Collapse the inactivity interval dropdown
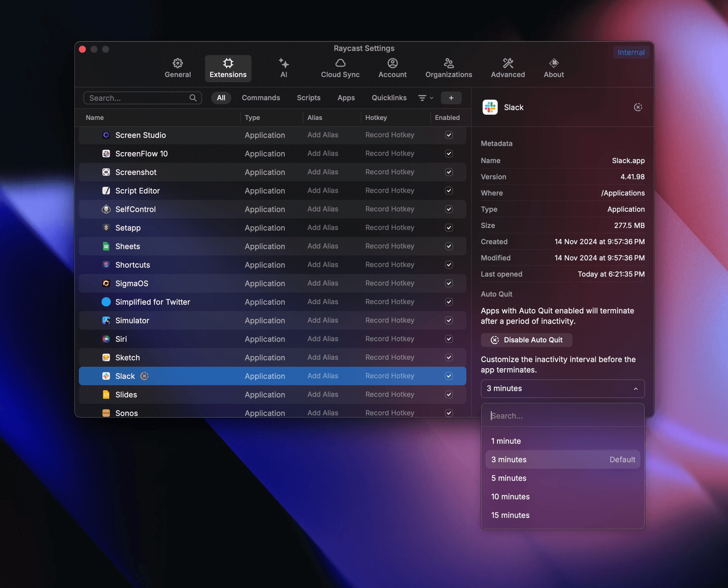 click(636, 389)
